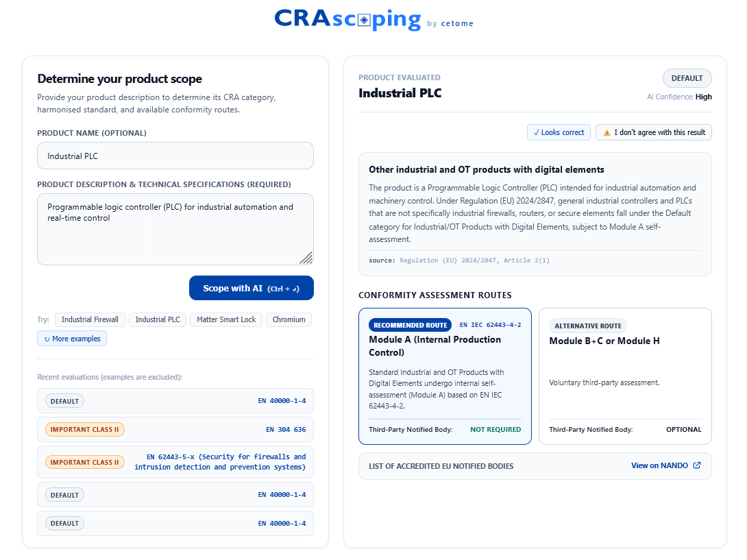The height and width of the screenshot is (560, 747).
Task: Click the refresh icon in More examples
Action: [x=47, y=339]
